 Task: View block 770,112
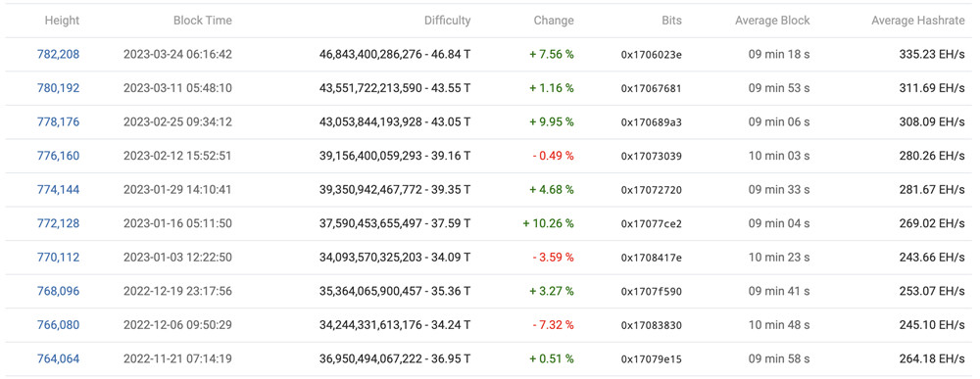pos(58,258)
